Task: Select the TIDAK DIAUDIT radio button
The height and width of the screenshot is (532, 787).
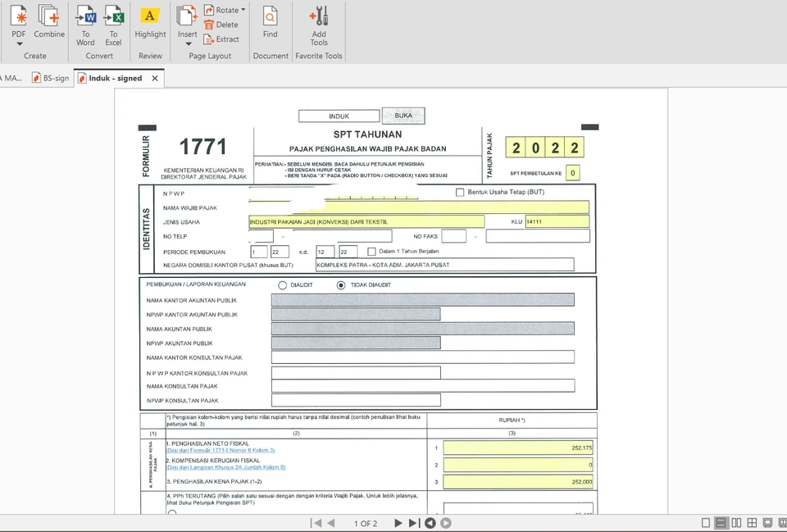Action: pyautogui.click(x=341, y=285)
